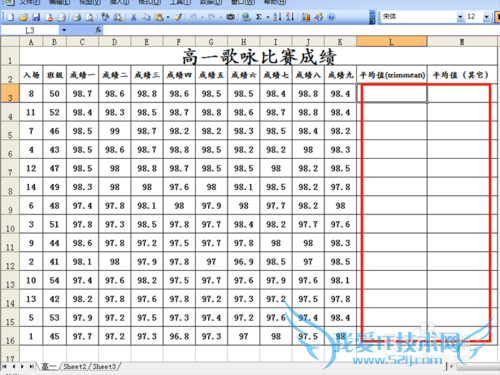Click the Open file folder icon

point(23,17)
